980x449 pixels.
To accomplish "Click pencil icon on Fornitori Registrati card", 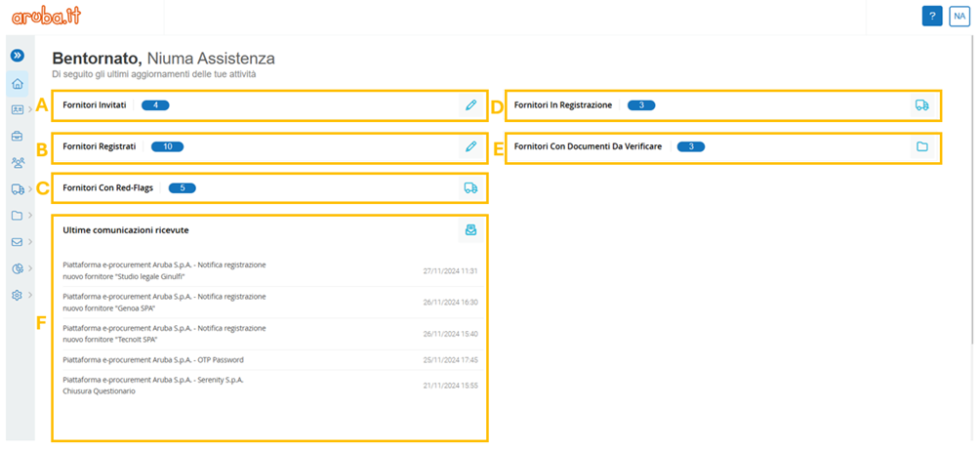I will 470,147.
